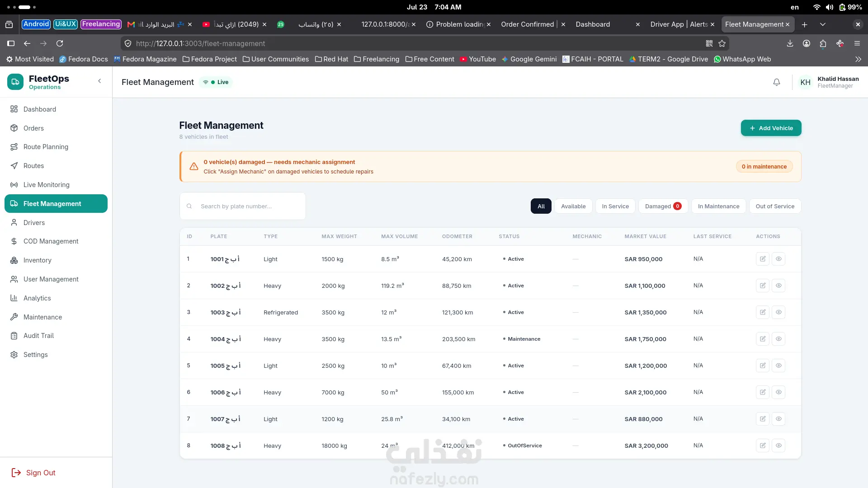This screenshot has width=868, height=488.
Task: Open system volume indicator
Action: 829,7
